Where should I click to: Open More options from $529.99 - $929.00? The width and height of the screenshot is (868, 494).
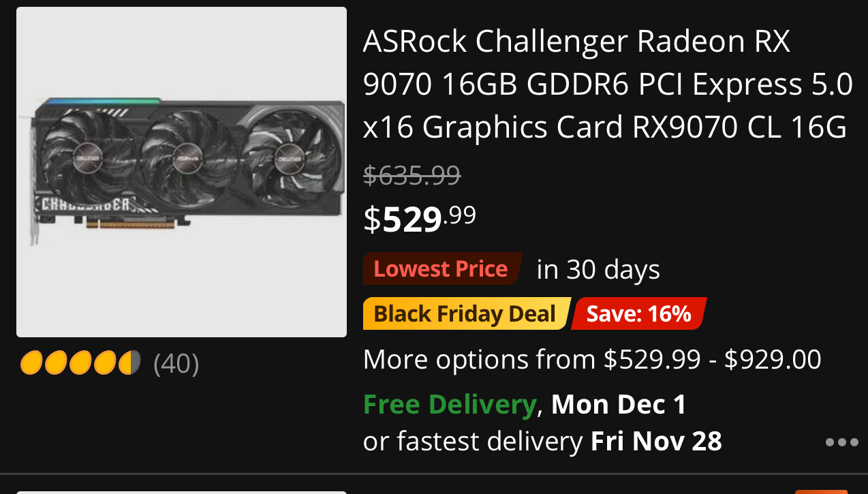592,359
